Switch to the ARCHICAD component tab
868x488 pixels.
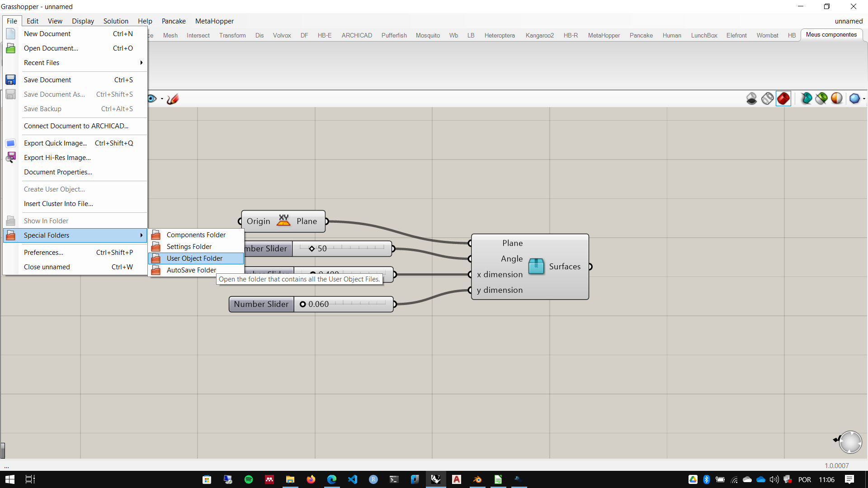pyautogui.click(x=357, y=35)
